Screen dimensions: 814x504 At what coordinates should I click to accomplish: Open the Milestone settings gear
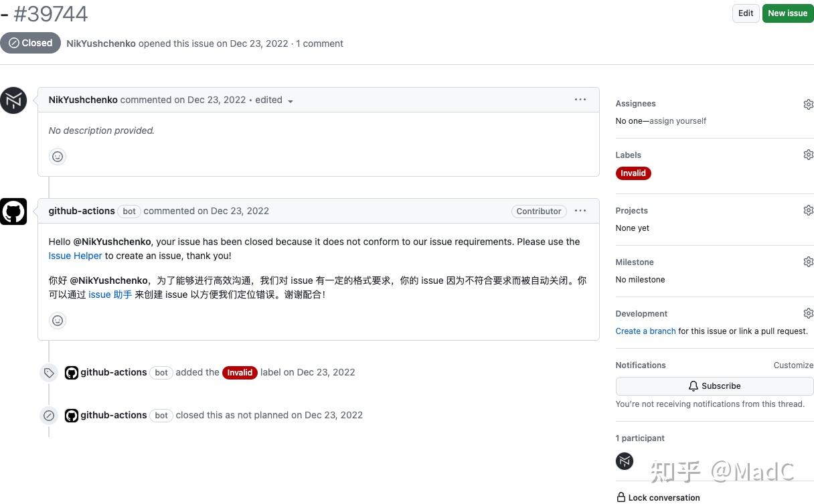tap(808, 262)
